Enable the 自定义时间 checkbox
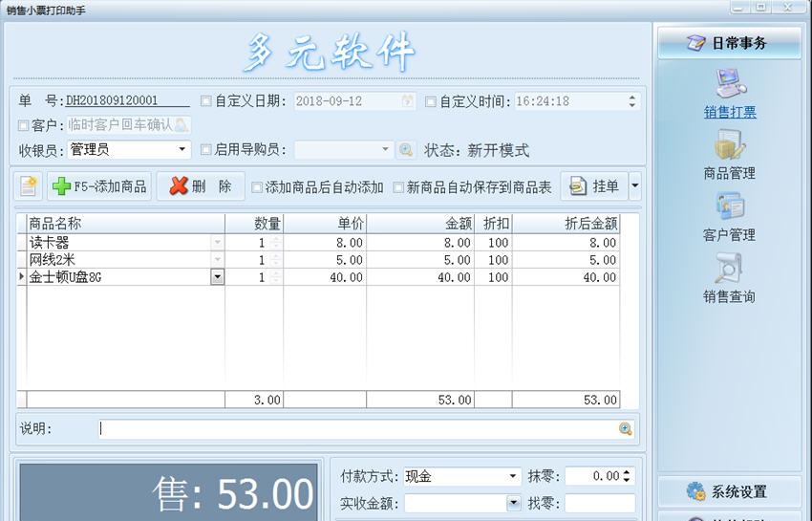The height and width of the screenshot is (521, 812). (431, 101)
